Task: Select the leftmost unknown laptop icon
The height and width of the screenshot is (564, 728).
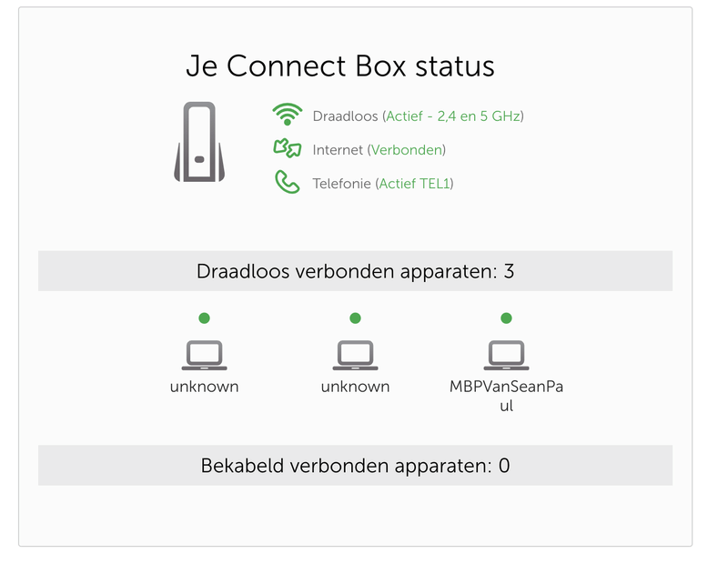Action: [204, 355]
